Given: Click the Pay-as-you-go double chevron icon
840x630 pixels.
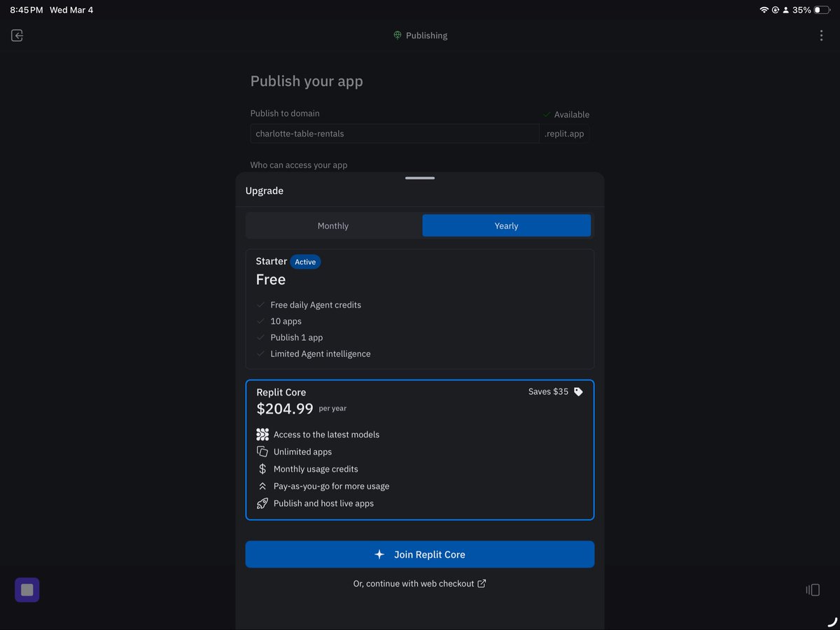Looking at the screenshot, I should tap(262, 486).
